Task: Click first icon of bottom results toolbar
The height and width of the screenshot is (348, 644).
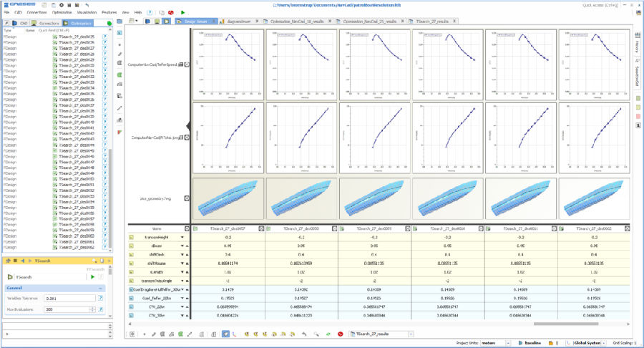Action: coord(132,334)
